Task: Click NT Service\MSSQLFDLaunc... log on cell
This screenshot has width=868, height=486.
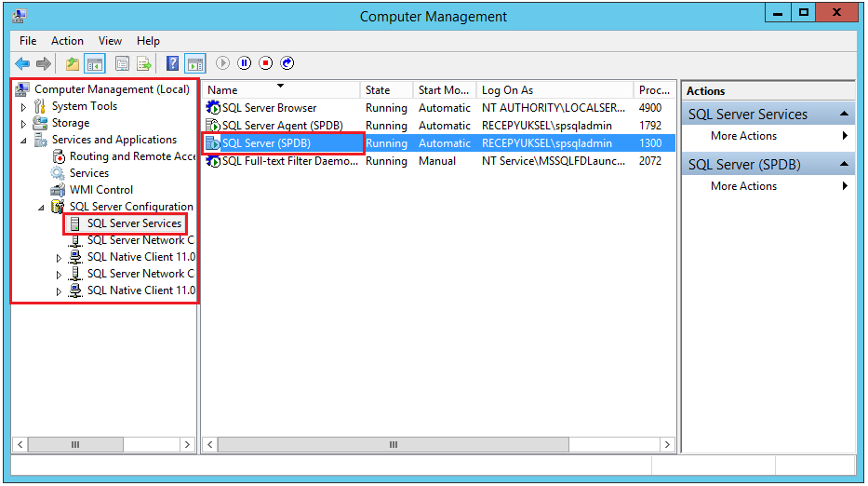Action: point(554,161)
